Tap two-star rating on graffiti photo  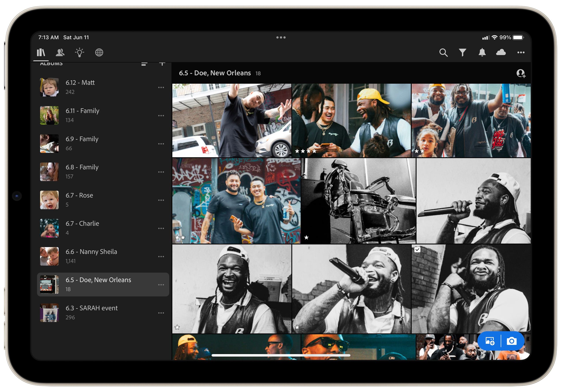click(x=180, y=237)
